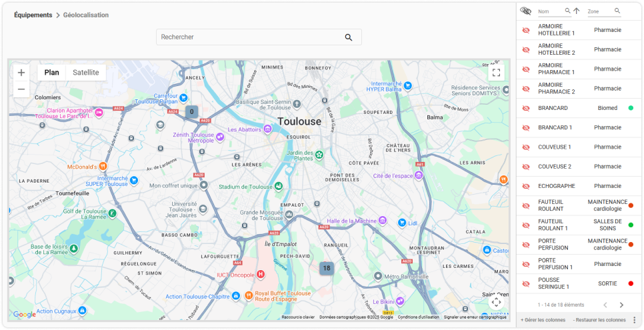The image size is (644, 330).
Task: Select BRANCARD 1 row name
Action: [x=555, y=127]
